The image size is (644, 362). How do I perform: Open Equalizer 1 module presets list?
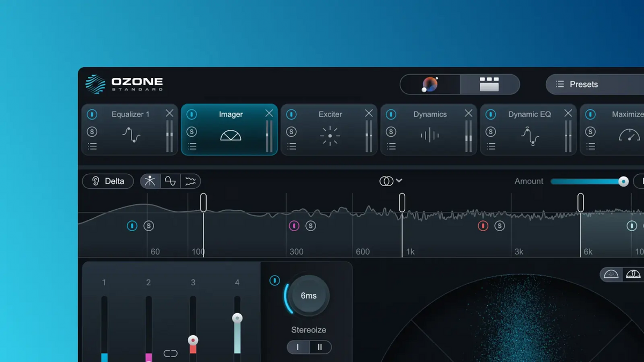[92, 146]
